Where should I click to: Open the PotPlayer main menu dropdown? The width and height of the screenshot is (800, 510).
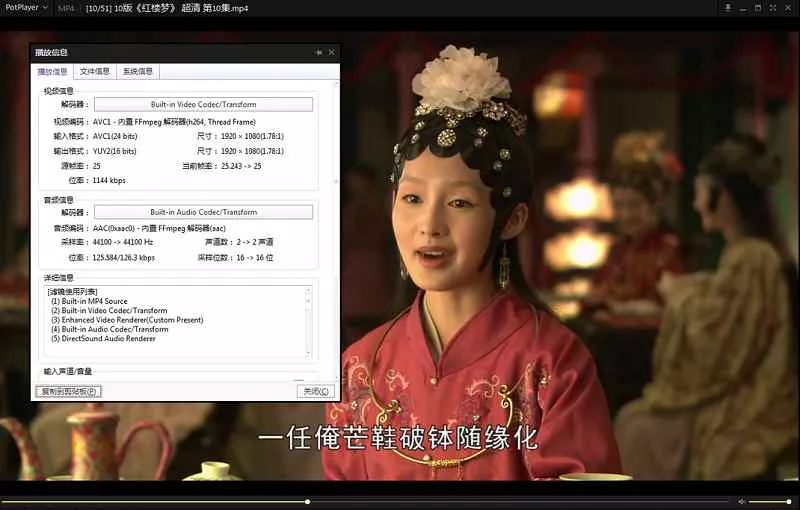(x=26, y=8)
